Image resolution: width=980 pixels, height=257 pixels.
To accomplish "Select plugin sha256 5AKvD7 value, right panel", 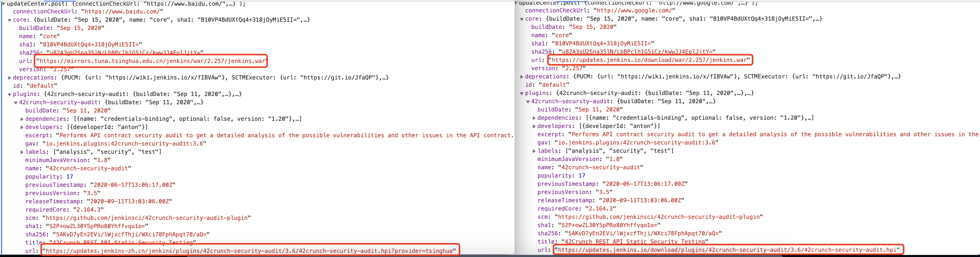I will click(x=643, y=234).
